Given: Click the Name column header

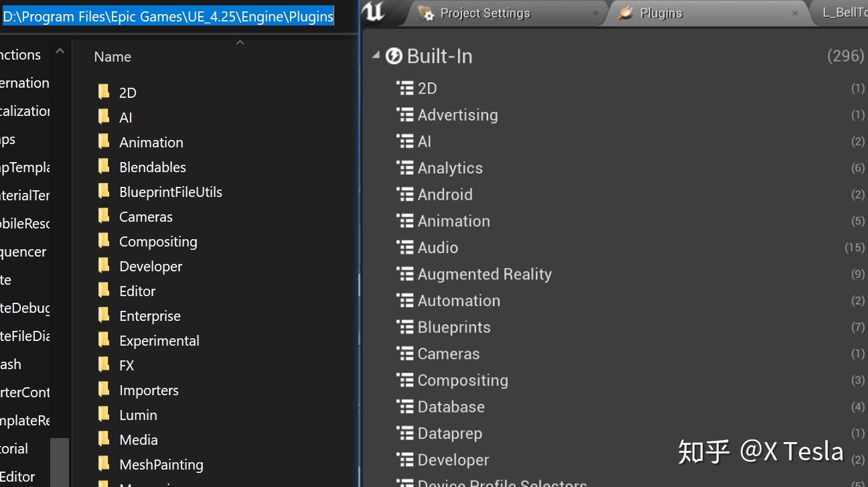Looking at the screenshot, I should point(113,57).
